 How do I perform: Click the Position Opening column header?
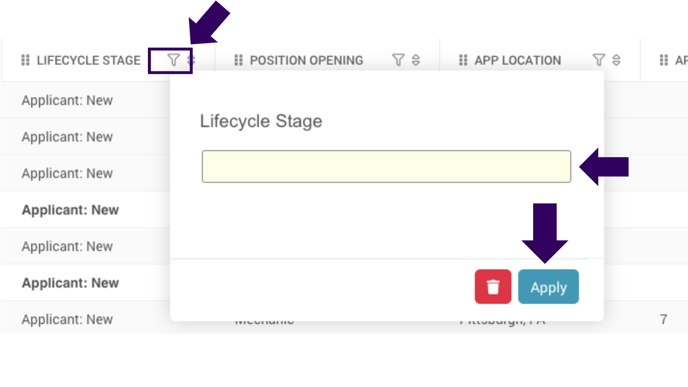(x=306, y=60)
